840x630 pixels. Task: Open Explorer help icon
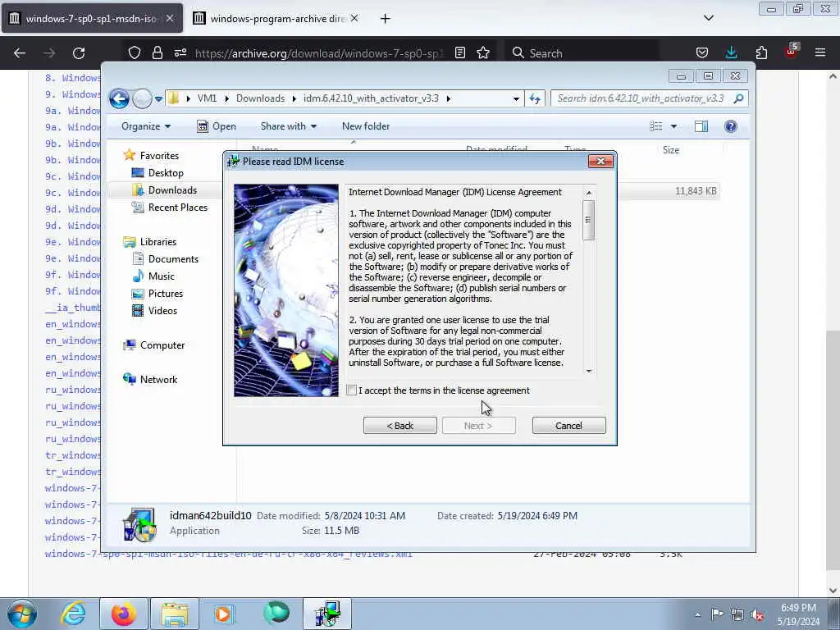click(x=731, y=126)
